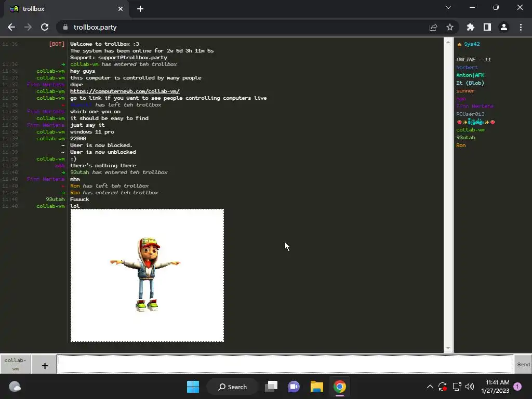Bookmark this page with star icon
This screenshot has width=532, height=399.
coord(450,27)
